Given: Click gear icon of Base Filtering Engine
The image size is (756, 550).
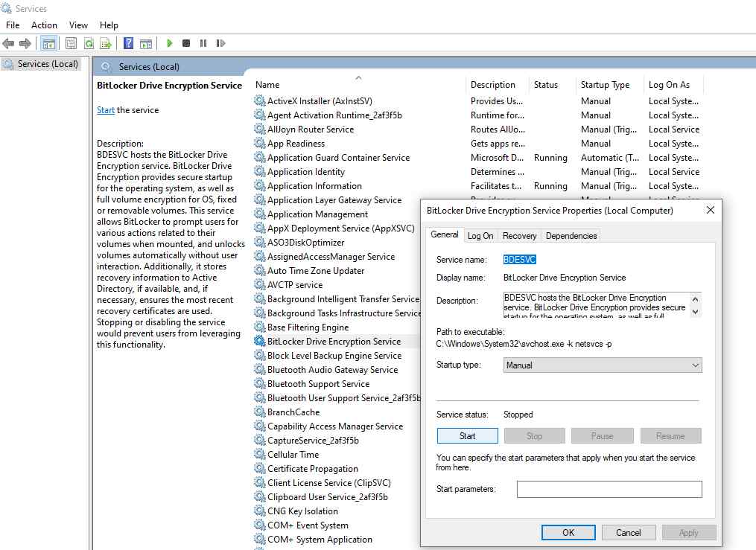Looking at the screenshot, I should [x=259, y=327].
